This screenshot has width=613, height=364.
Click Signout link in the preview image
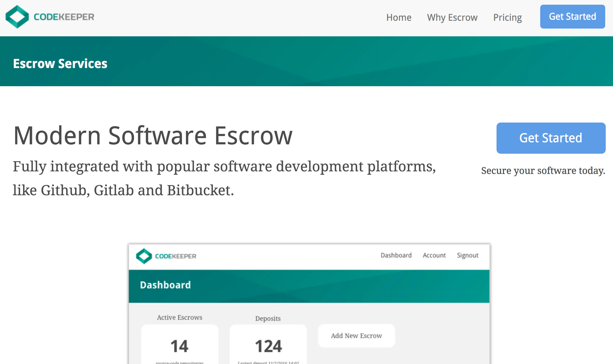tap(468, 256)
